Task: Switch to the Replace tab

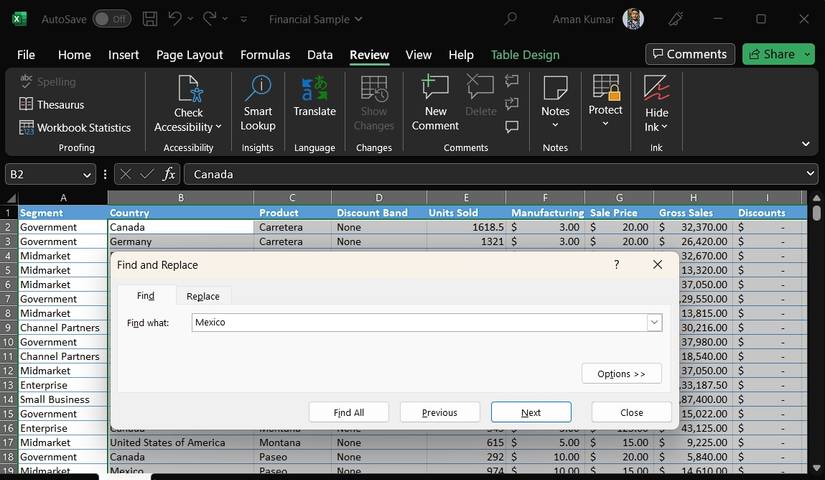Action: point(203,296)
